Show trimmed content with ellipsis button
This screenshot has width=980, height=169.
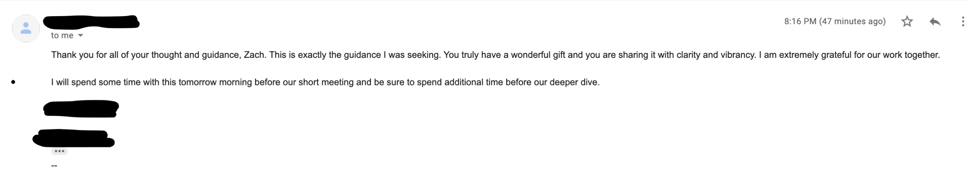(x=59, y=151)
